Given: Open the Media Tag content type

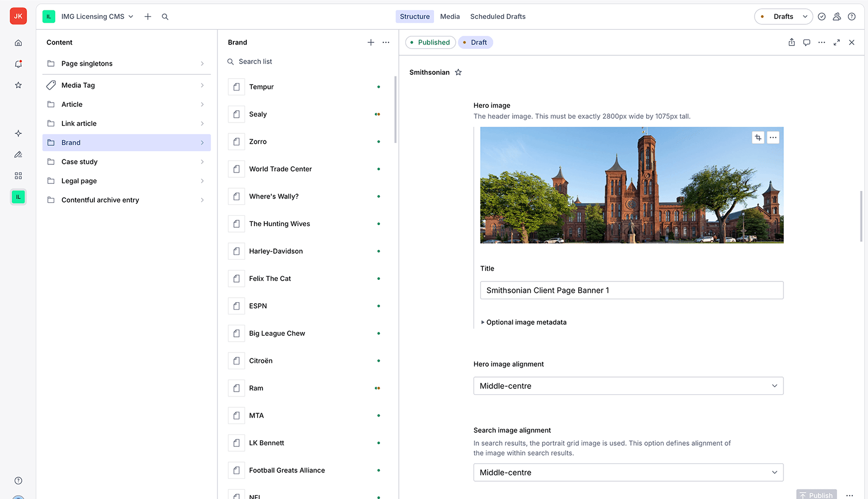Looking at the screenshot, I should click(x=126, y=85).
